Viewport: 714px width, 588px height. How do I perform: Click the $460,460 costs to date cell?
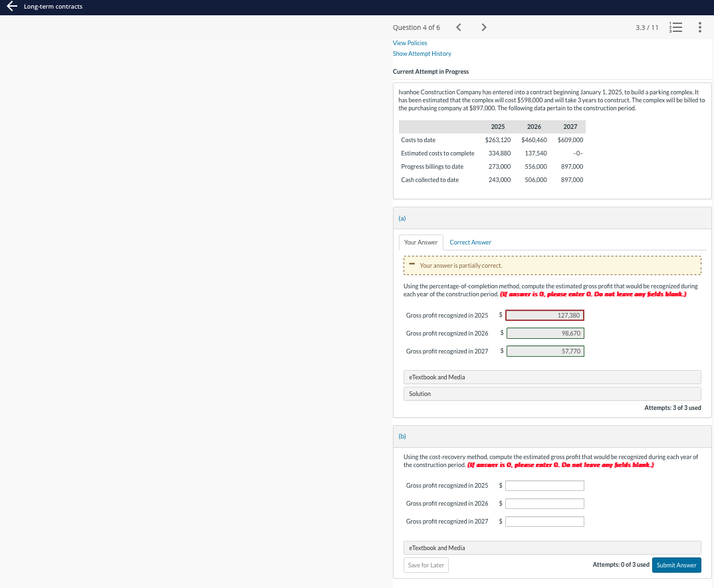coord(534,140)
